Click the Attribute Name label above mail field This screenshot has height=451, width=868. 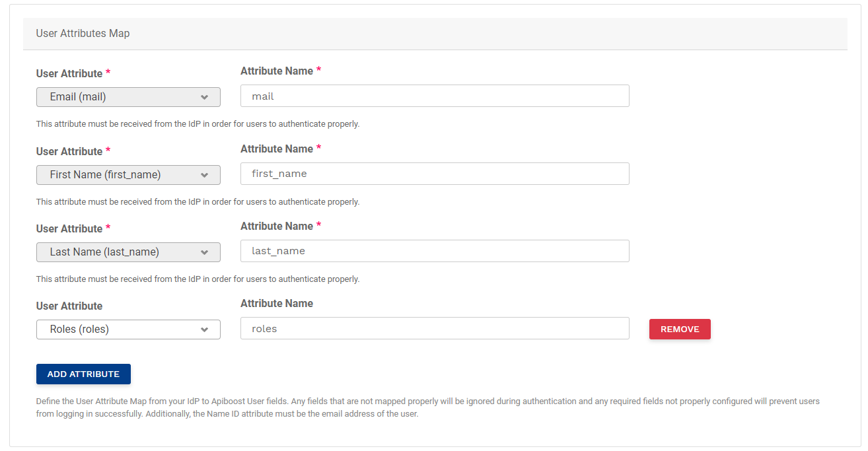pyautogui.click(x=277, y=71)
